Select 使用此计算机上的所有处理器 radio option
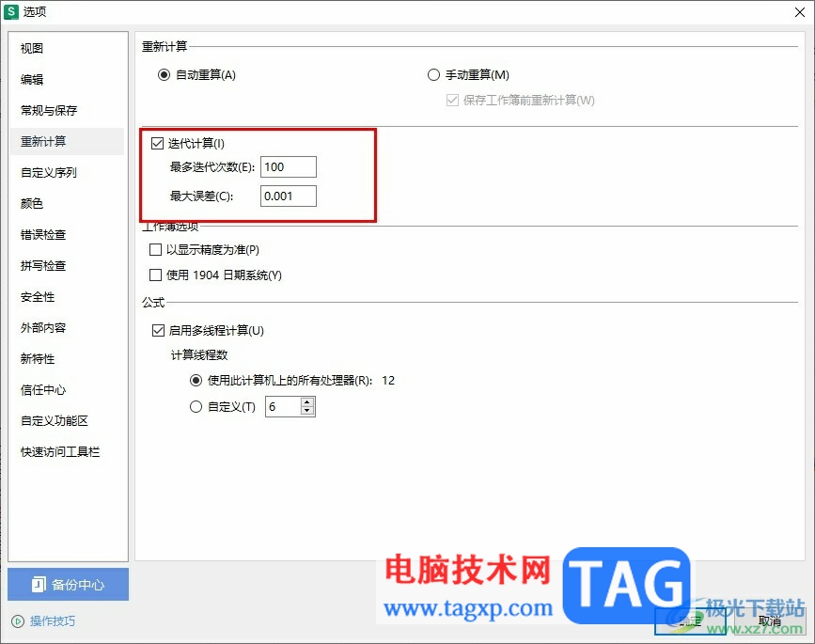Screen dimensions: 815x644 (196, 381)
